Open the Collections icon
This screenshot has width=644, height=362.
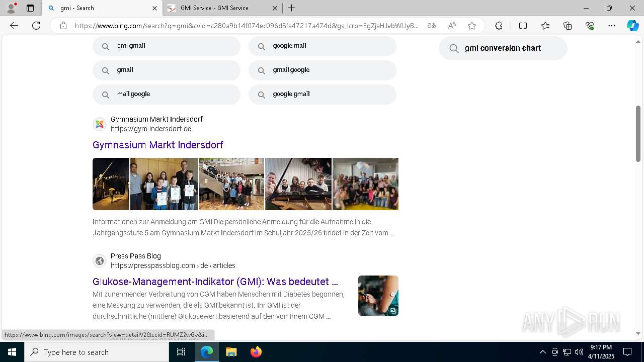(x=568, y=26)
